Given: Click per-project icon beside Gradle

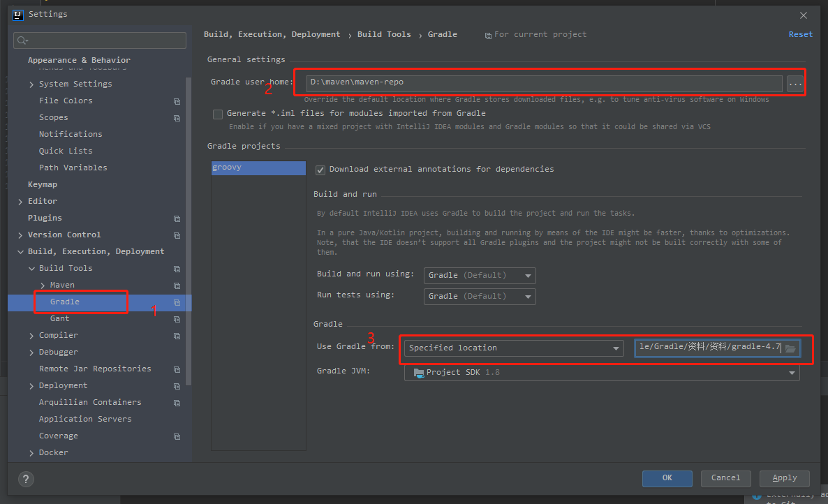Looking at the screenshot, I should pyautogui.click(x=177, y=302).
